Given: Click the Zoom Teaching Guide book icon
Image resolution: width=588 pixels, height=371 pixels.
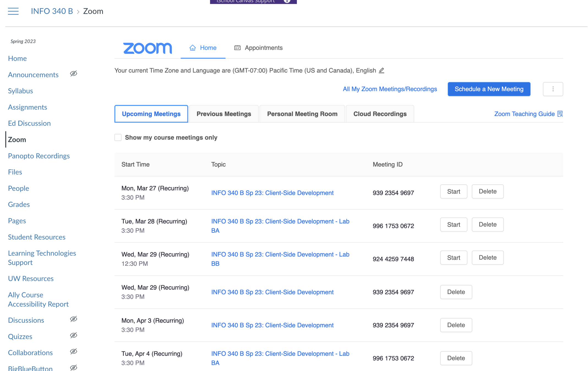Looking at the screenshot, I should coord(560,114).
